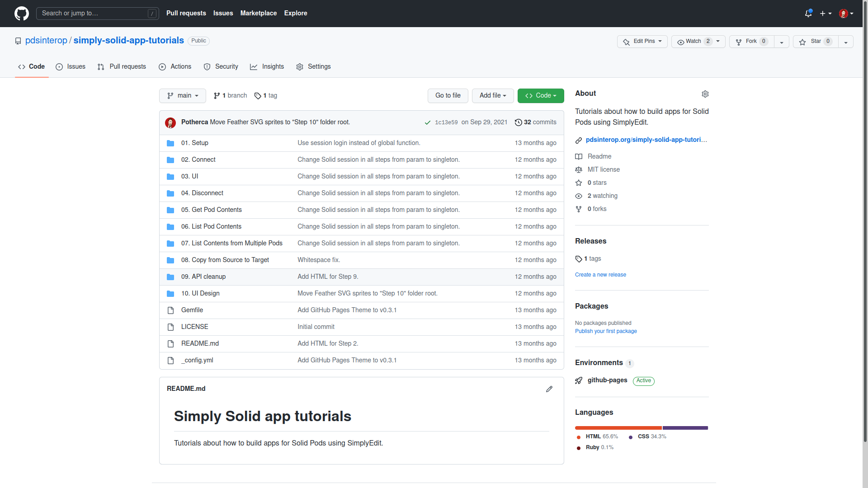The image size is (868, 488).
Task: Expand the main branch dropdown
Action: point(182,96)
